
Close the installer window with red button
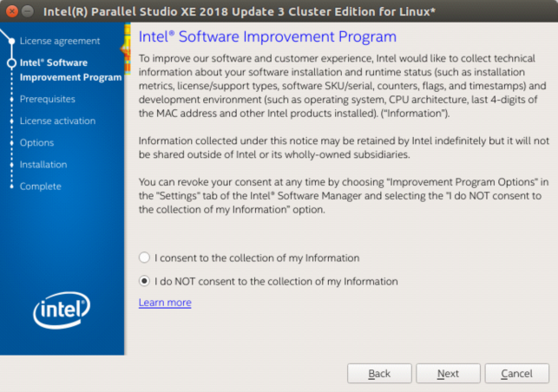(12, 11)
